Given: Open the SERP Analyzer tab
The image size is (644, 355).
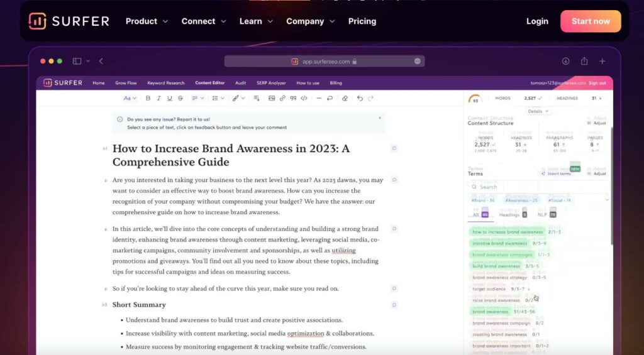Looking at the screenshot, I should coord(271,83).
